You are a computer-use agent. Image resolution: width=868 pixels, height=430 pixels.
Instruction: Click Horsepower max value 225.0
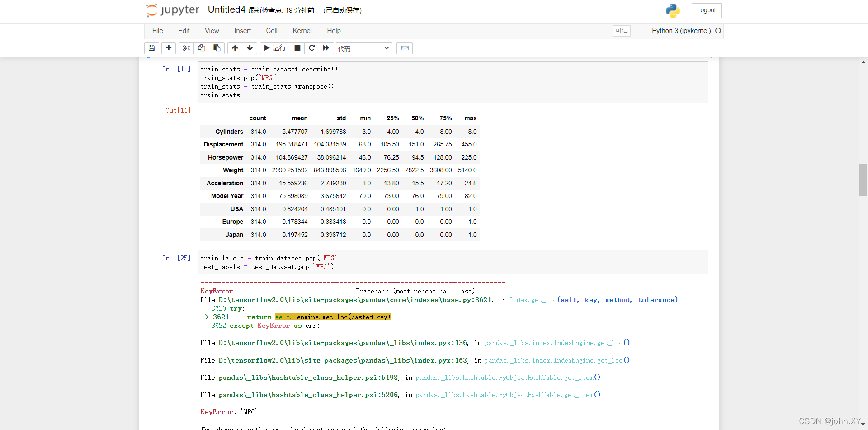[x=469, y=158]
